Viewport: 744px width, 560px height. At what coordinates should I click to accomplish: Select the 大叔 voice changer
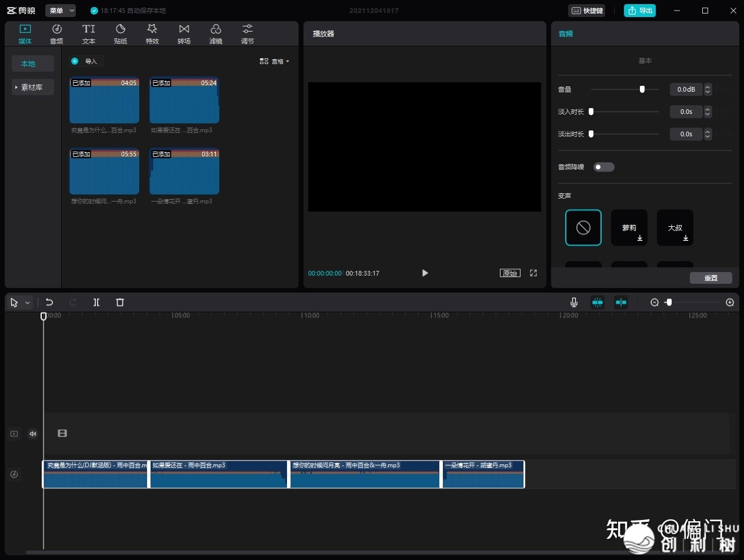point(675,227)
